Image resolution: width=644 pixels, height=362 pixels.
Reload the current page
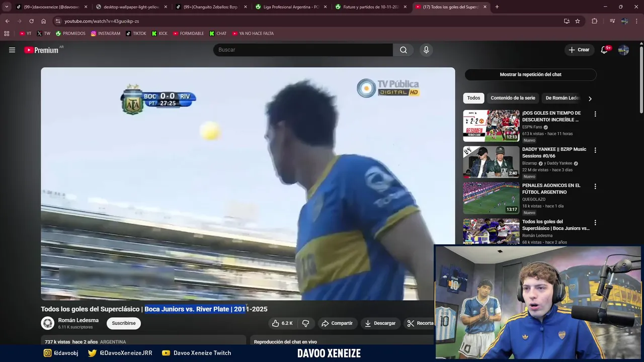point(31,21)
